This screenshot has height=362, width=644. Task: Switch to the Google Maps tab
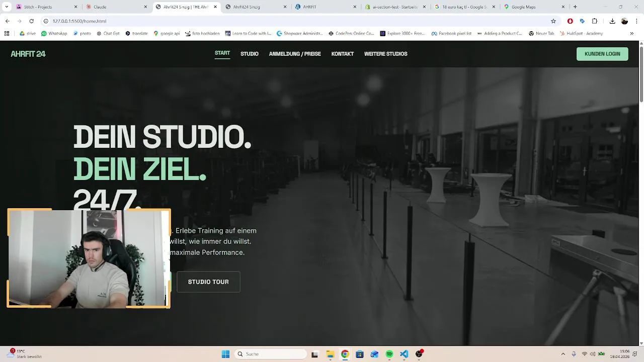534,7
